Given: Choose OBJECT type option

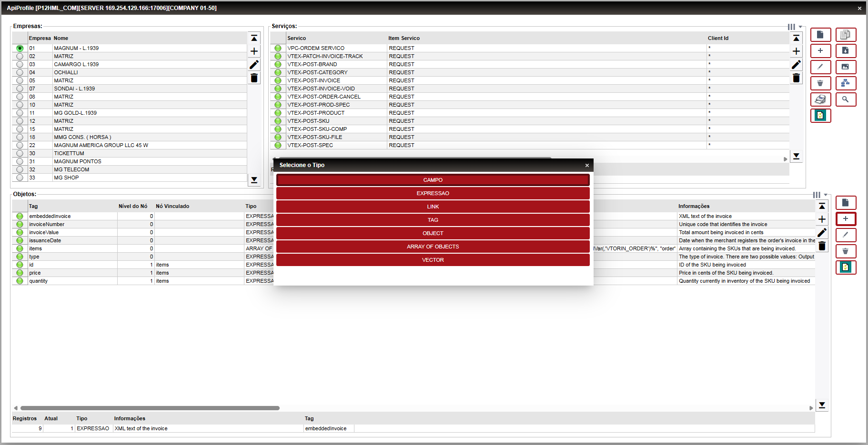Looking at the screenshot, I should pyautogui.click(x=433, y=233).
